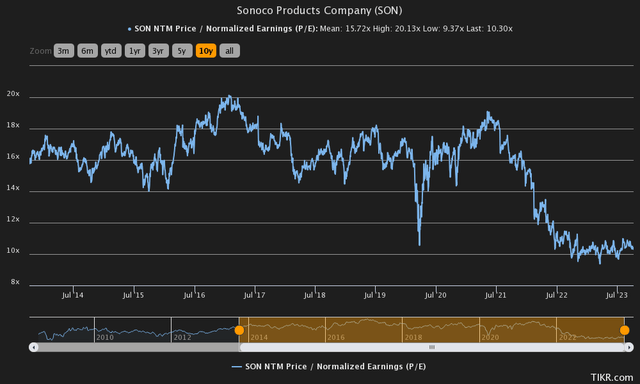Click the 'Last: 10.30x' statistic text

point(490,29)
